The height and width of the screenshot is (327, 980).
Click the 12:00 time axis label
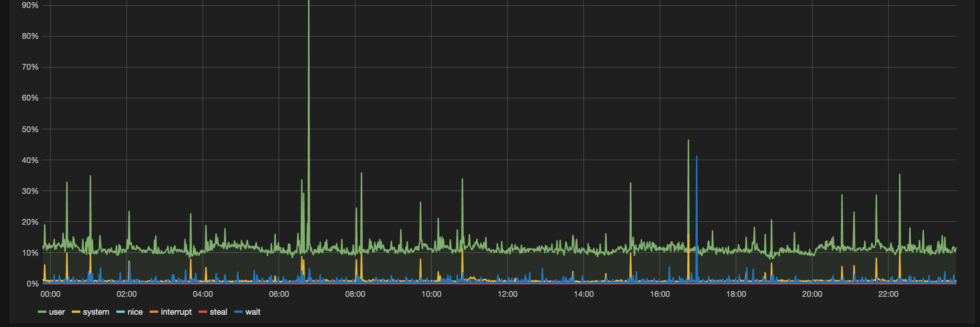pos(507,294)
